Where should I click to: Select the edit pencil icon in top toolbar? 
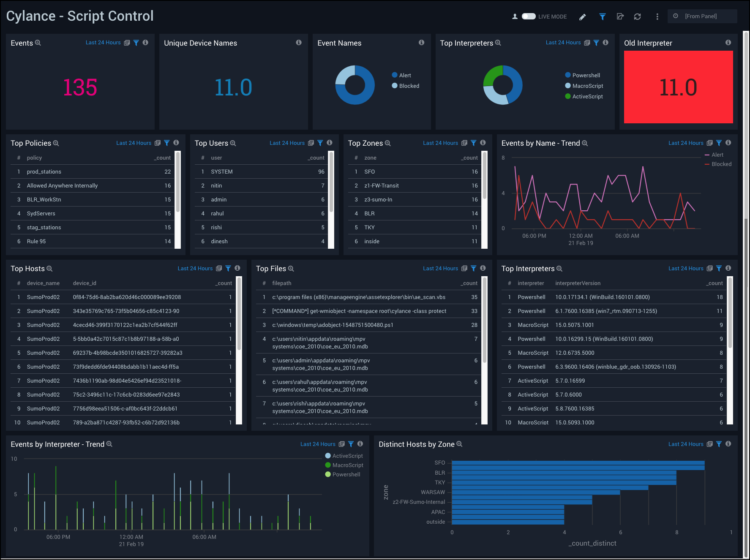coord(582,17)
